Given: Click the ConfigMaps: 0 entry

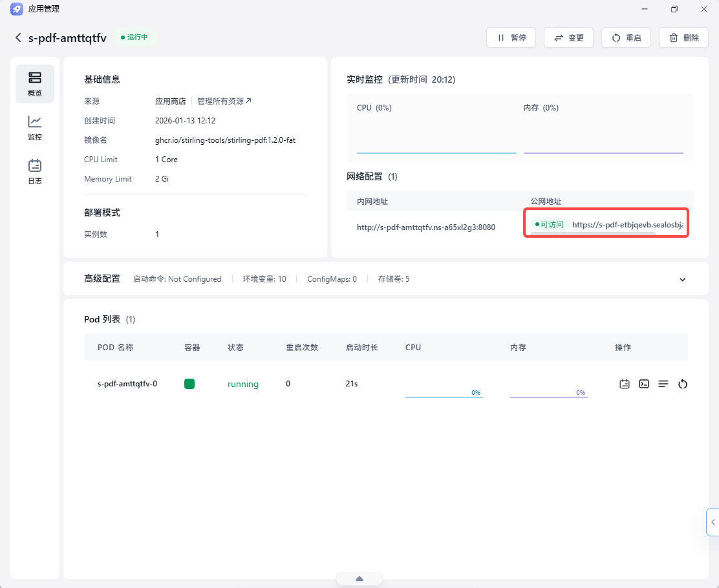Looking at the screenshot, I should pos(332,279).
